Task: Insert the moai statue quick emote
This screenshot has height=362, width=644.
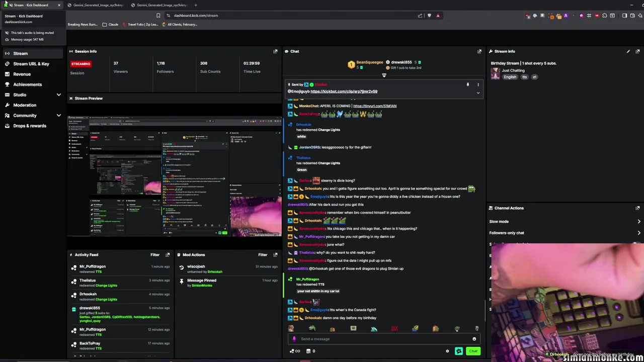Action: tap(477, 329)
